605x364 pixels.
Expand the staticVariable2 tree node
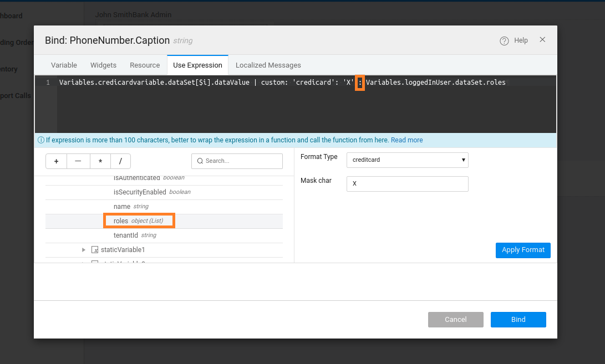tap(83, 262)
